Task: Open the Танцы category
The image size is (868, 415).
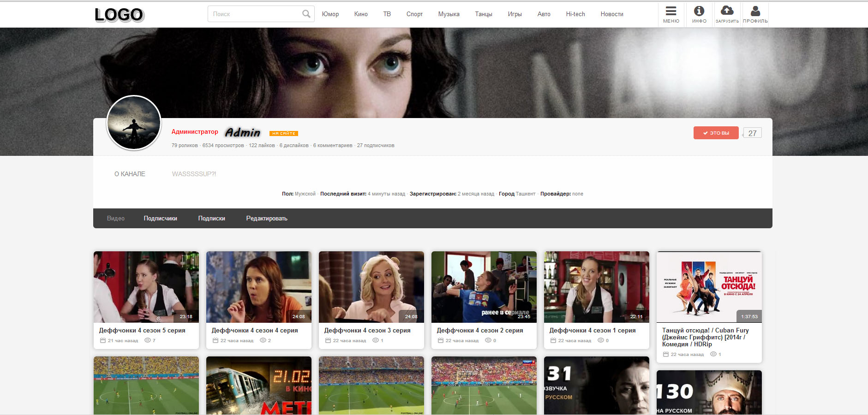Action: pyautogui.click(x=484, y=14)
